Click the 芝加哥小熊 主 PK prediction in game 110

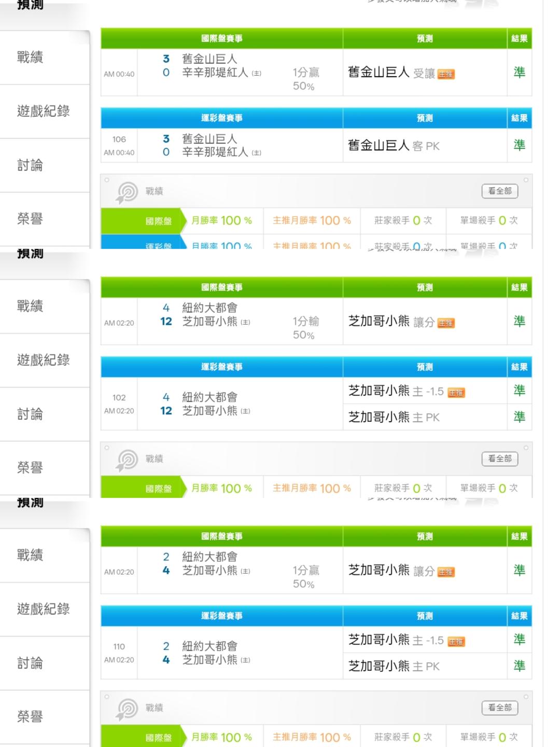pos(394,666)
